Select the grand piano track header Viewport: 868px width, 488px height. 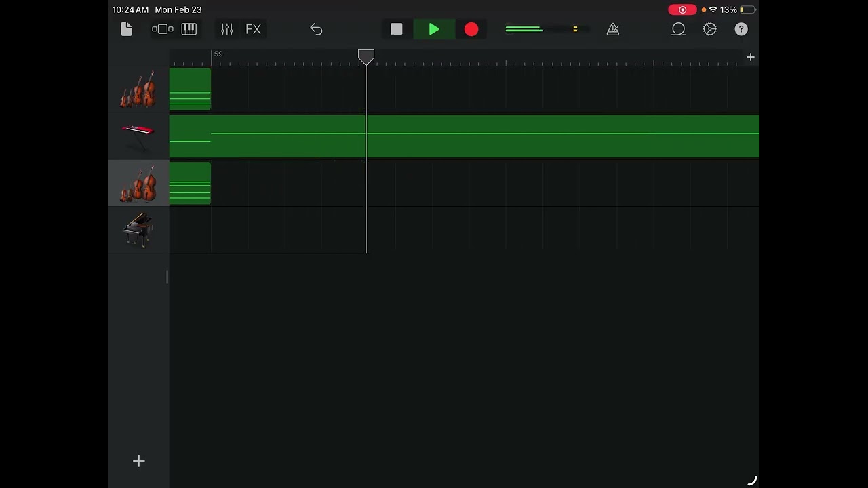(138, 230)
